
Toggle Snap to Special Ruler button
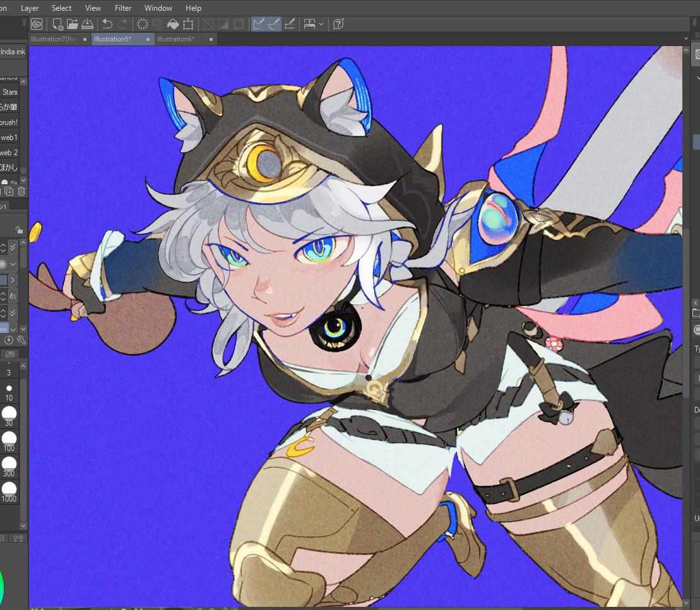coord(274,24)
